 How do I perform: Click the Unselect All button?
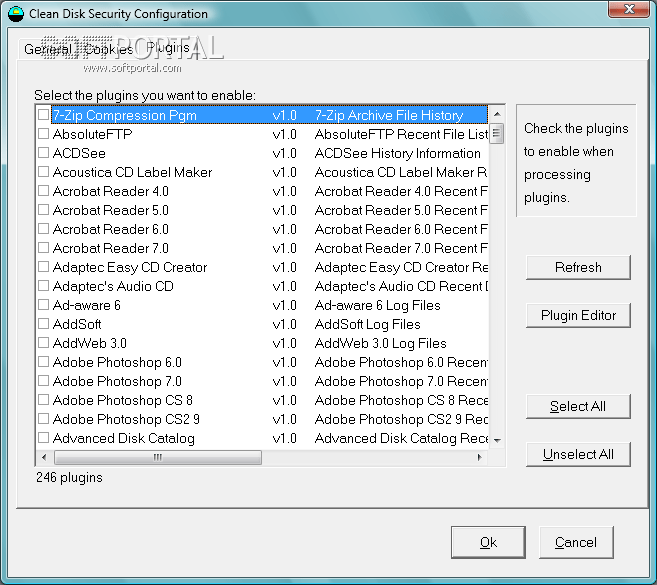pos(578,454)
